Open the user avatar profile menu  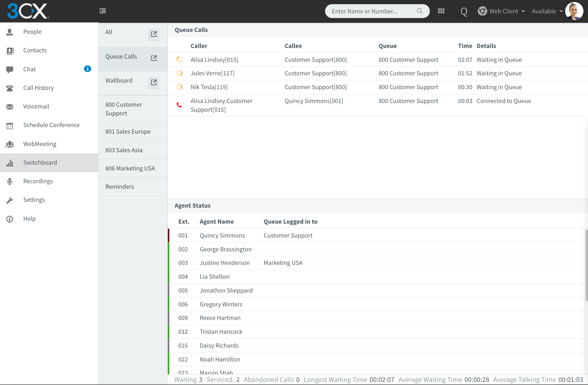point(574,11)
